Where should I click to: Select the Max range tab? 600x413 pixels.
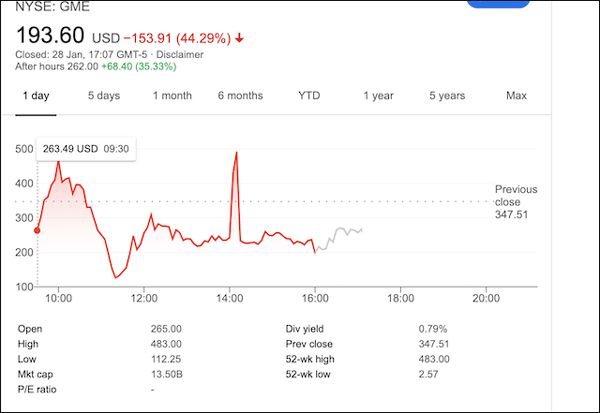516,96
